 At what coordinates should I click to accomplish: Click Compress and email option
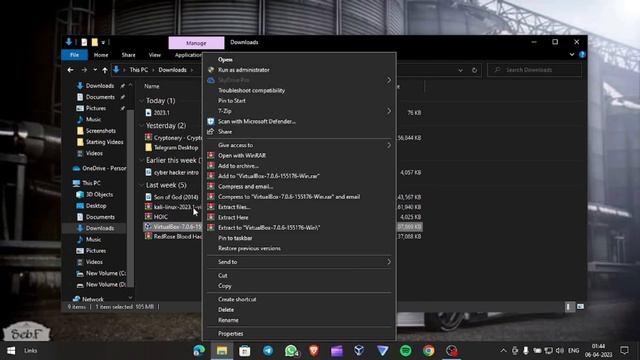click(245, 187)
